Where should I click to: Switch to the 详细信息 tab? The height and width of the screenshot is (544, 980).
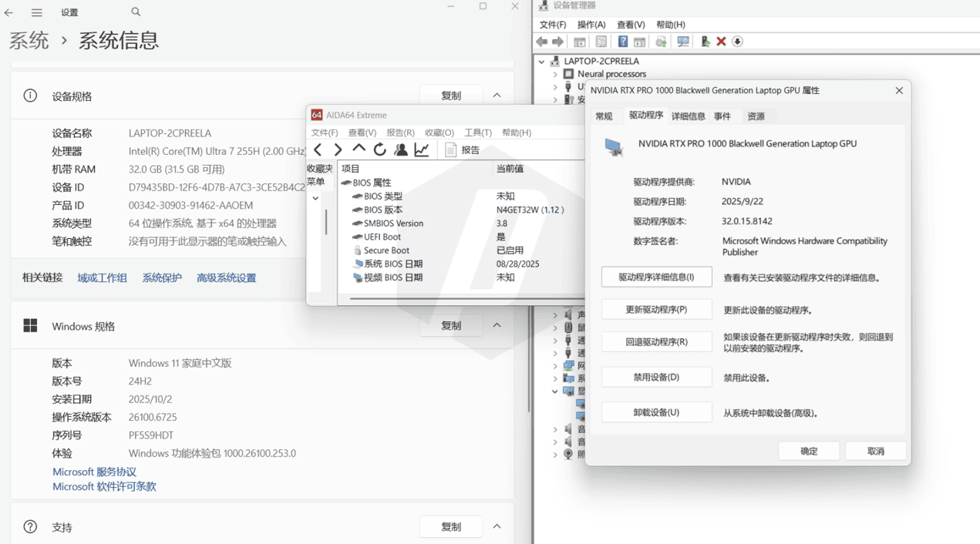click(688, 116)
